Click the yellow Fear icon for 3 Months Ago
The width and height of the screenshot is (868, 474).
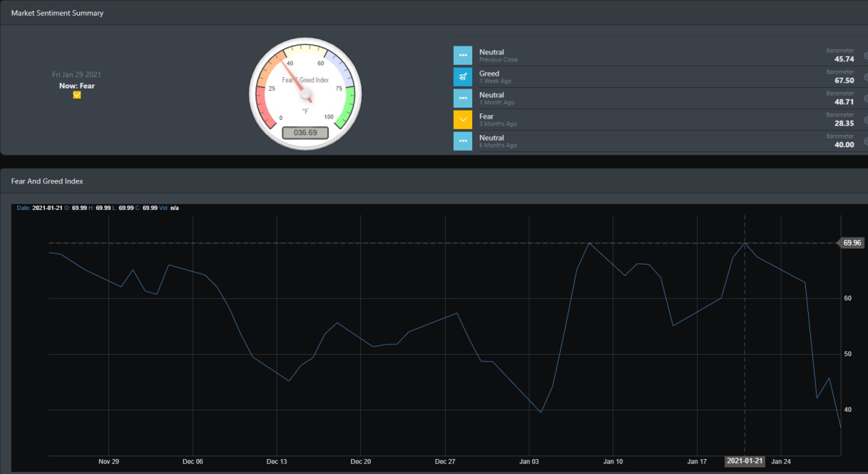pos(463,120)
